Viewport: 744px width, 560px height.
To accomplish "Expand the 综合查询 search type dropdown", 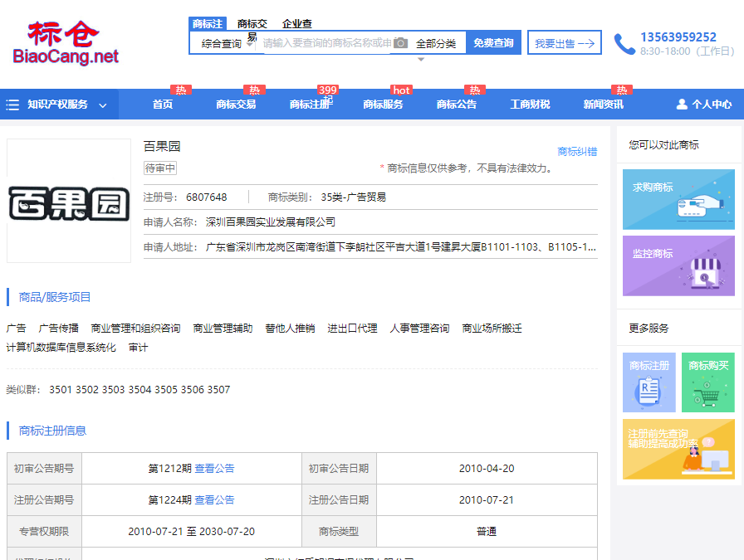I will pyautogui.click(x=227, y=44).
